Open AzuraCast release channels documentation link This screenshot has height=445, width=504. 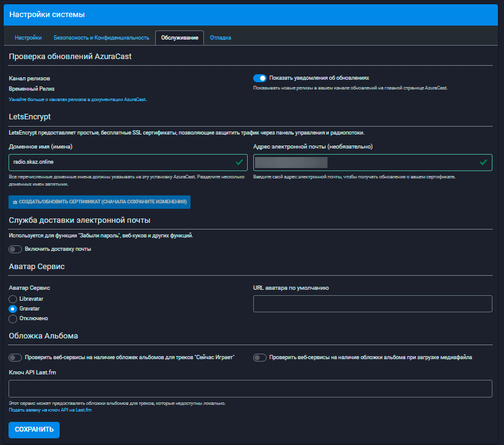point(77,99)
